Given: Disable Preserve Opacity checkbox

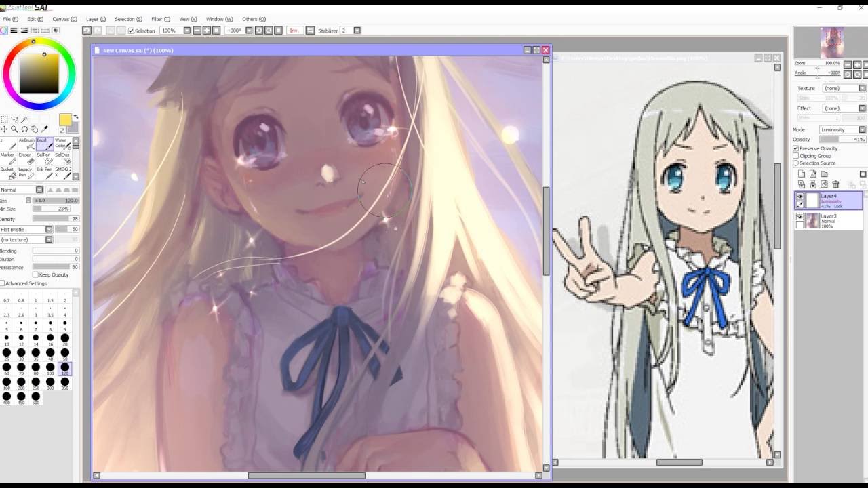Looking at the screenshot, I should click(796, 148).
